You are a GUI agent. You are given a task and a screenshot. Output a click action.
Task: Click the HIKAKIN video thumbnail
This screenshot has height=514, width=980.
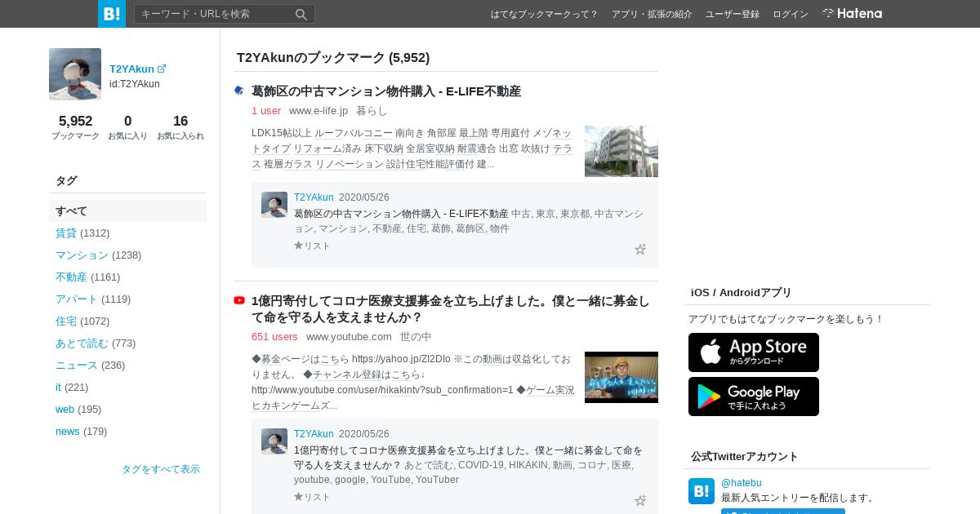(x=621, y=377)
